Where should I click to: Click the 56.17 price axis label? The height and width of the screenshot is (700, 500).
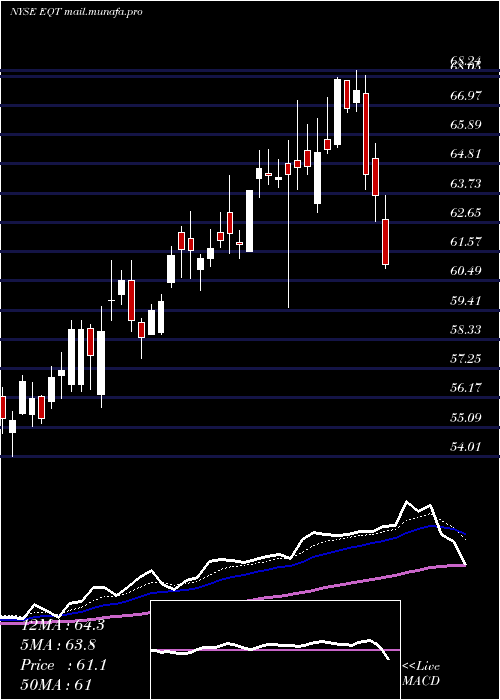(x=466, y=388)
